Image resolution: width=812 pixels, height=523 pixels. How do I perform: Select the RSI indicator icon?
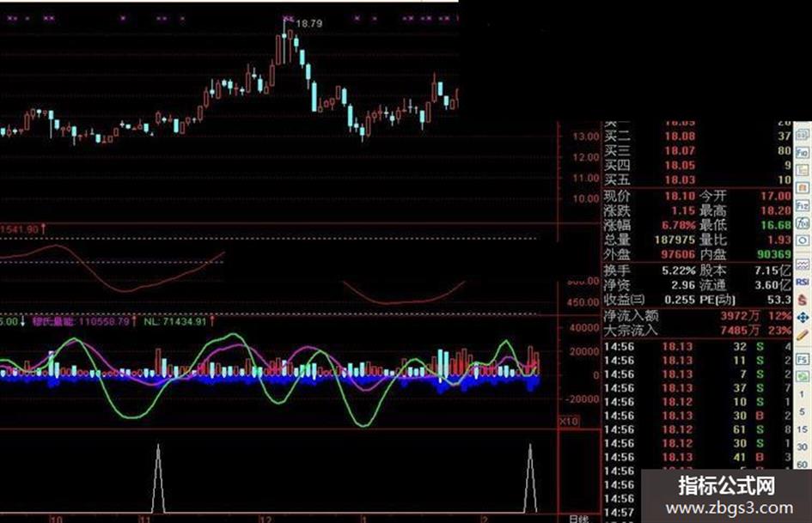click(x=803, y=282)
